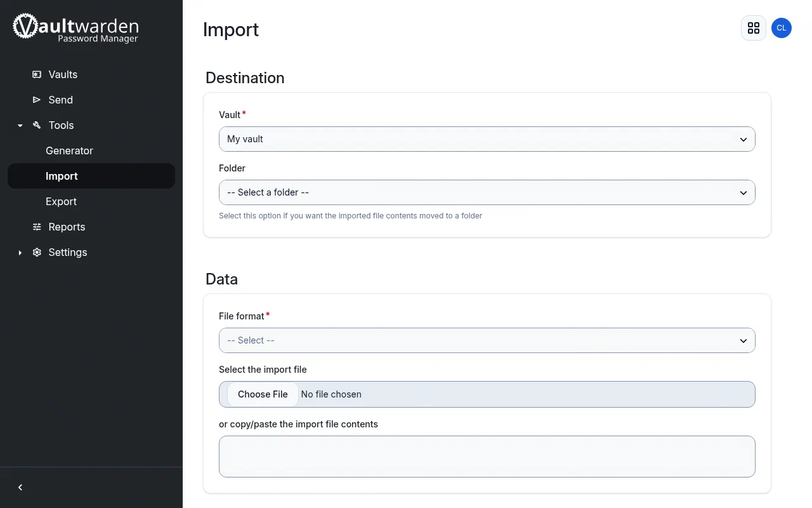
Task: Click the Reports sliders icon
Action: pos(37,227)
